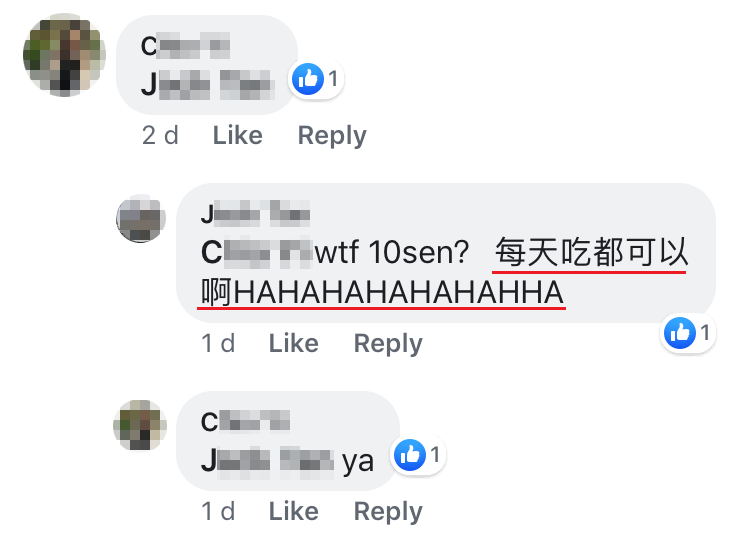This screenshot has height=536, width=750.
Task: Reply to the top comment posted 2 d ago
Action: click(332, 136)
